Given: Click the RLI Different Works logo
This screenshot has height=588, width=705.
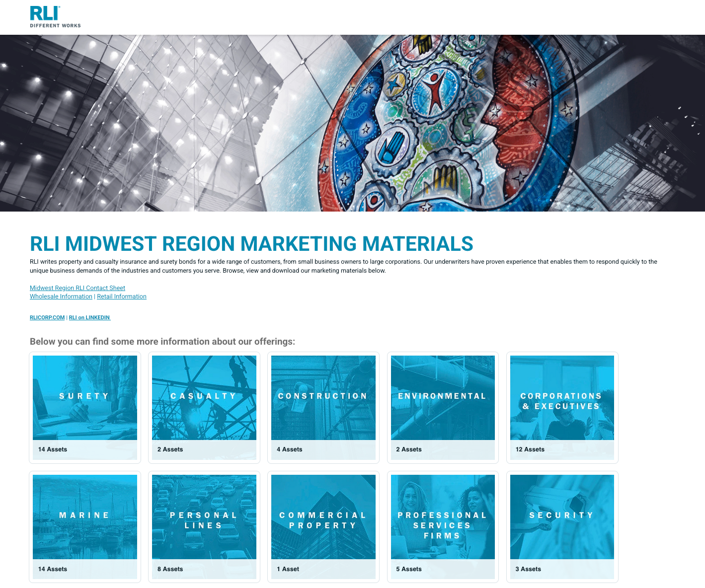Looking at the screenshot, I should tap(55, 17).
